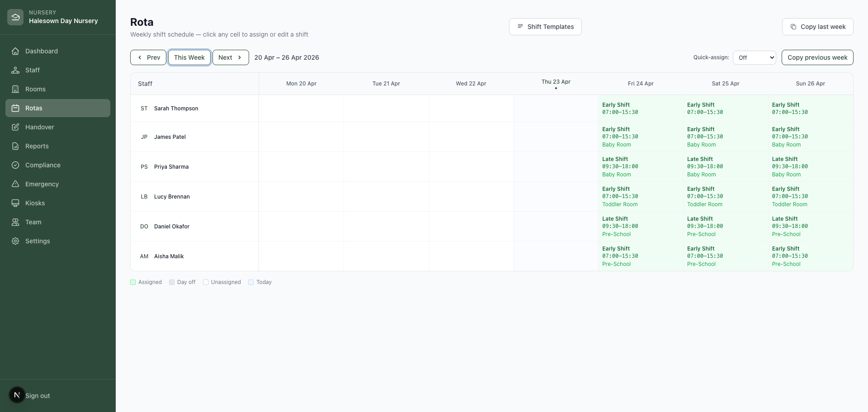Open the Handover menu item
The image size is (868, 412).
[x=58, y=127]
